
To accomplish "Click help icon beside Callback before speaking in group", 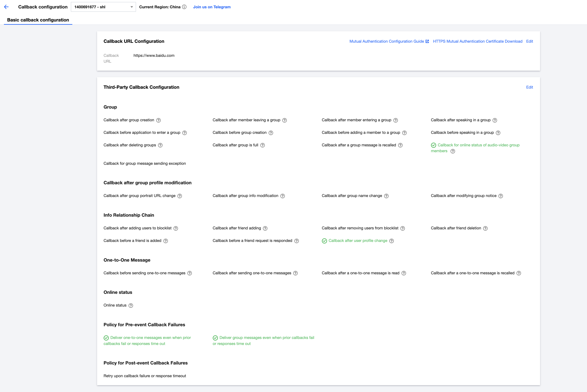I will point(498,133).
